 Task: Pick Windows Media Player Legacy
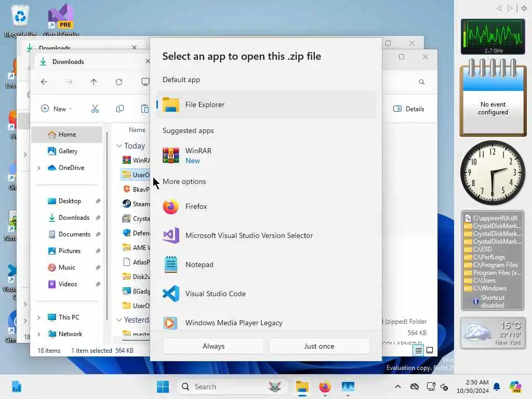coord(267,323)
